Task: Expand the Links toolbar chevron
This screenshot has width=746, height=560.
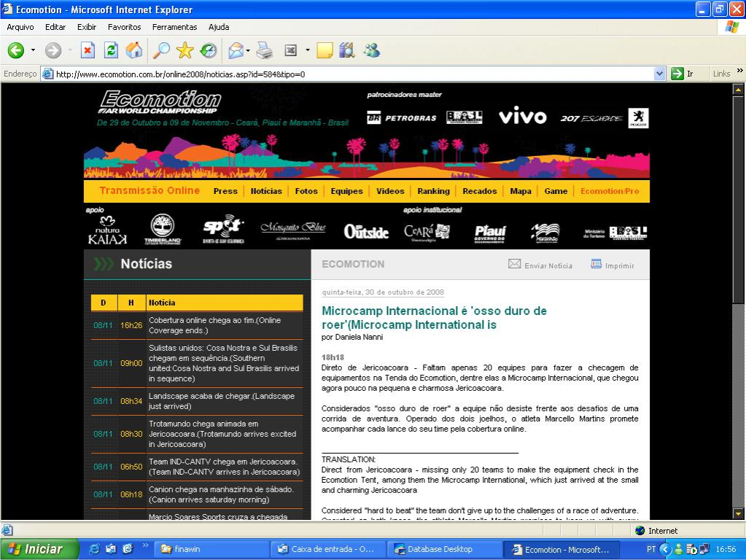Action: point(740,71)
